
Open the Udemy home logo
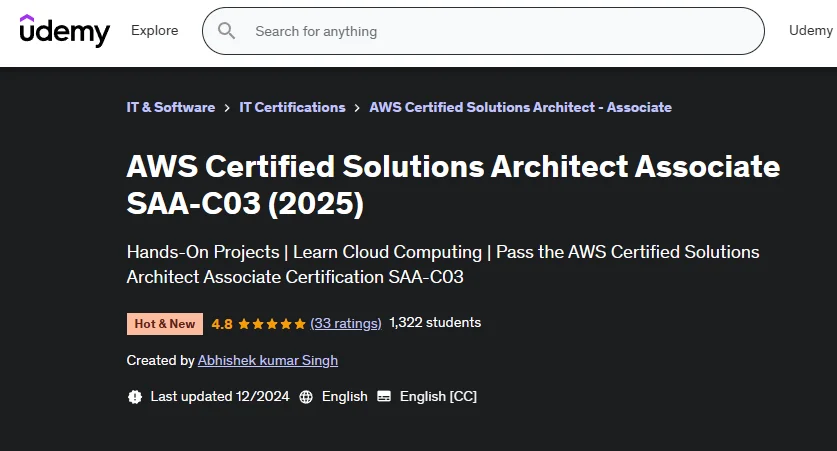pos(65,31)
